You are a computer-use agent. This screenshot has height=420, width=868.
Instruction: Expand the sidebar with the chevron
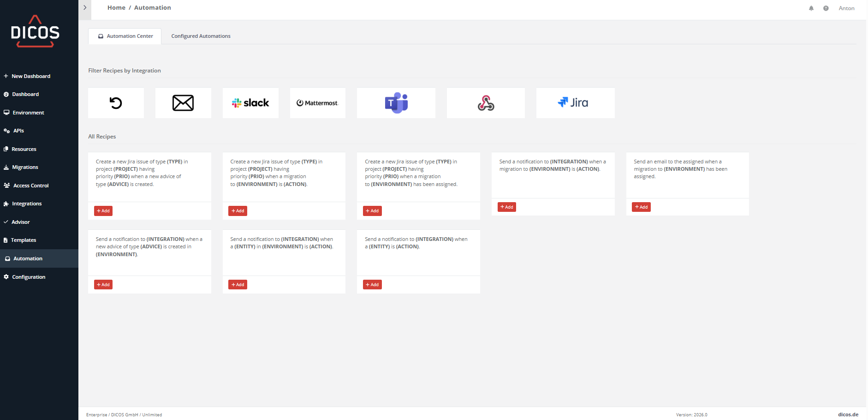tap(85, 8)
